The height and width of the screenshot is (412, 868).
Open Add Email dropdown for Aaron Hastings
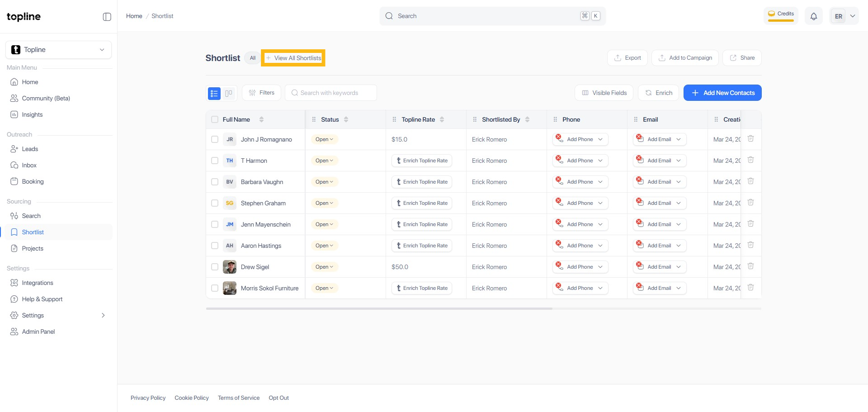660,246
